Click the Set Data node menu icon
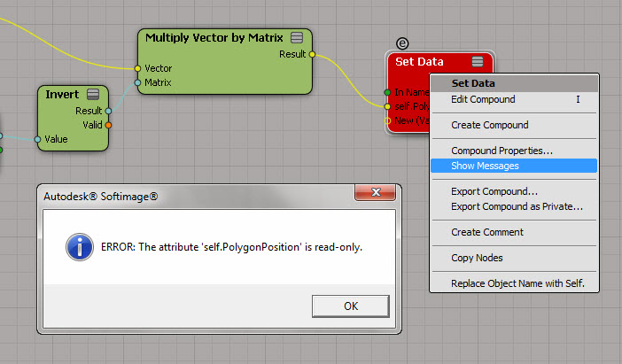 click(x=478, y=61)
